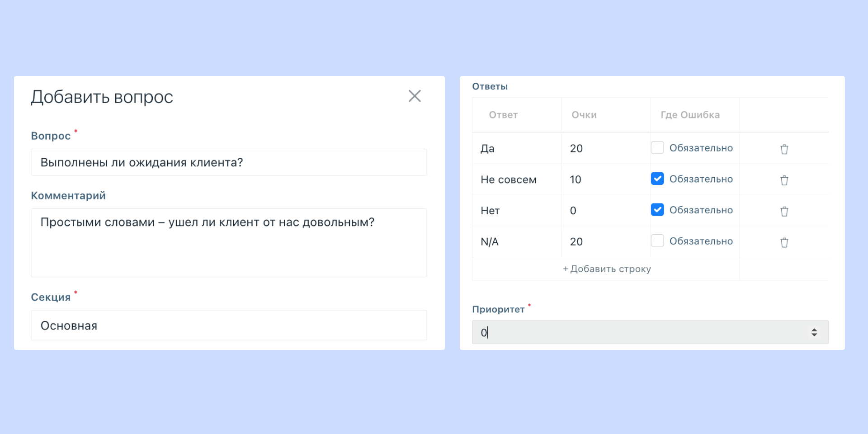Click the Секция field showing "Основная"

(229, 325)
